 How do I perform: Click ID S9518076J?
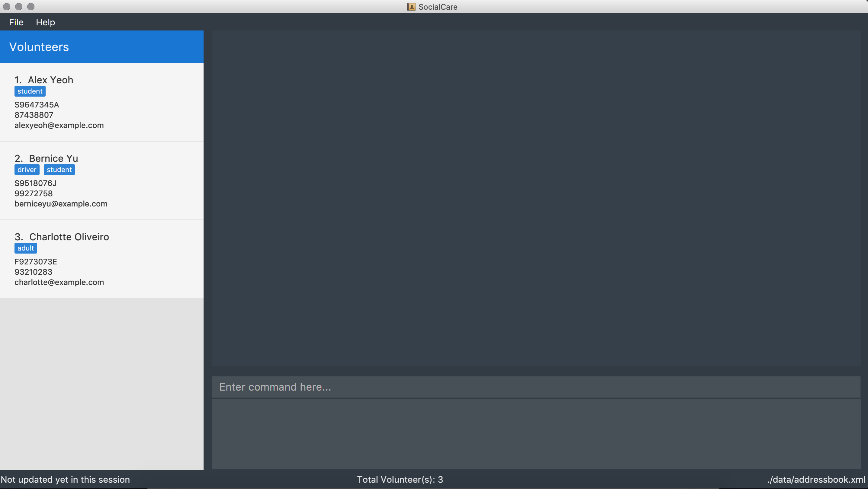point(35,183)
